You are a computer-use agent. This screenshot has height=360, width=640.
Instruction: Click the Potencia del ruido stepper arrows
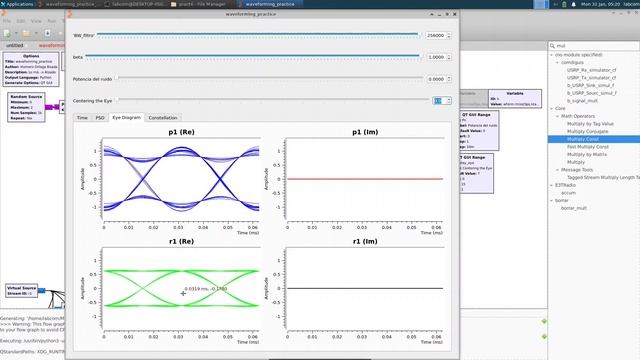449,79
